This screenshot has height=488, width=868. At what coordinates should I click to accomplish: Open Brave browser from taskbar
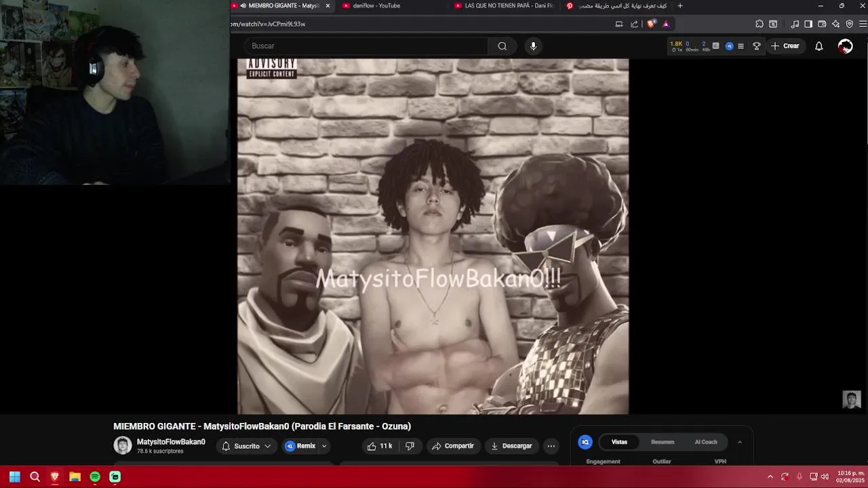[55, 476]
